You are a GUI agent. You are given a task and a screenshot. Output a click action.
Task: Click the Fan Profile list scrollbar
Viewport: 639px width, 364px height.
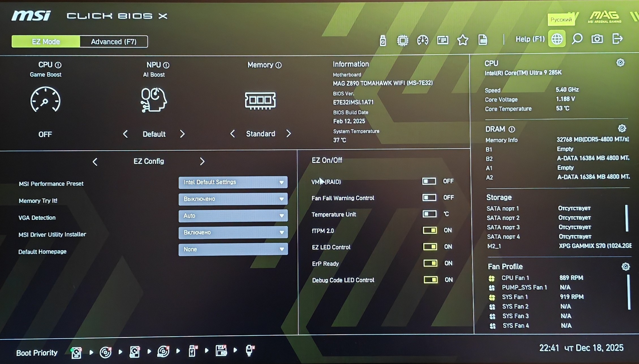[629, 292]
